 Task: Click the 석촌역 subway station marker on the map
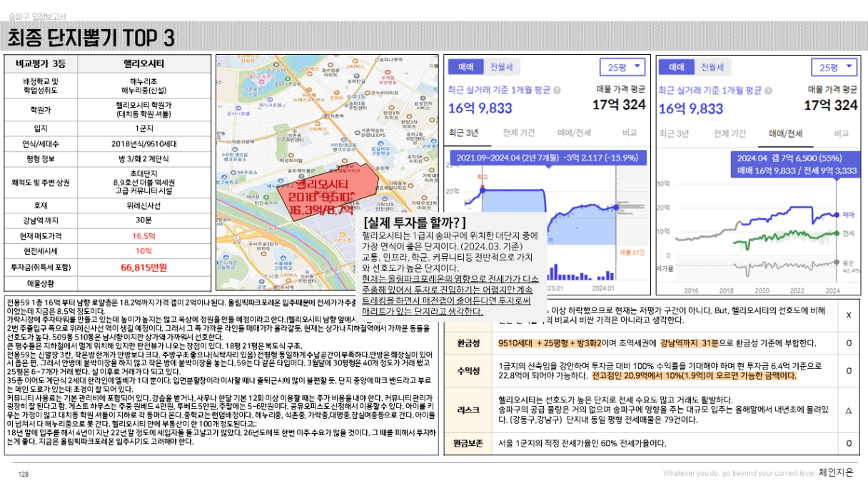click(x=326, y=116)
